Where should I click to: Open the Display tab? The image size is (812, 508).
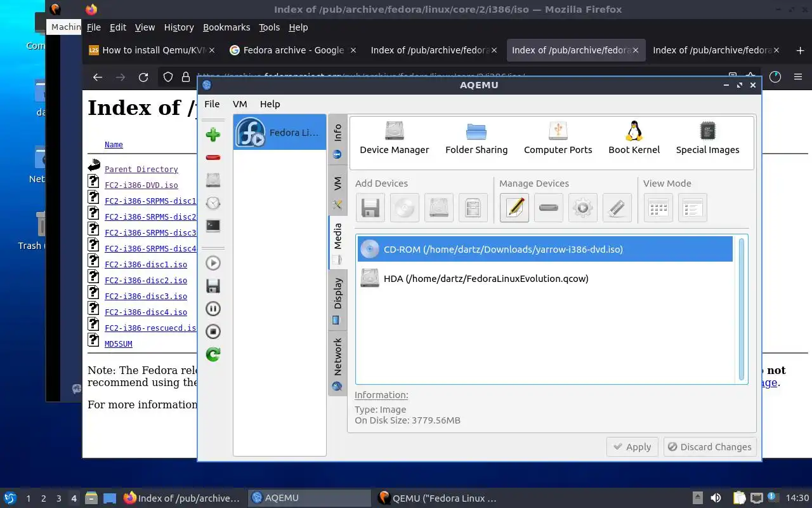coord(337,300)
